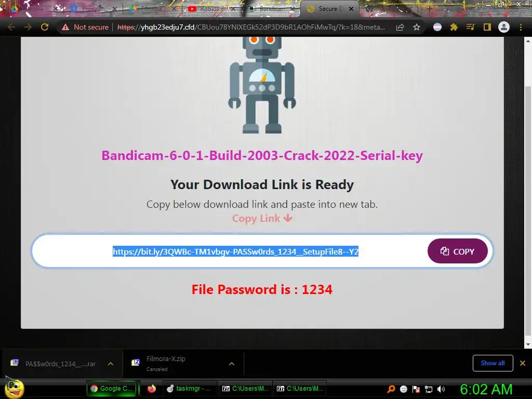This screenshot has height=399, width=532.
Task: Click the page scrollbar down arrow
Action: tap(528, 345)
